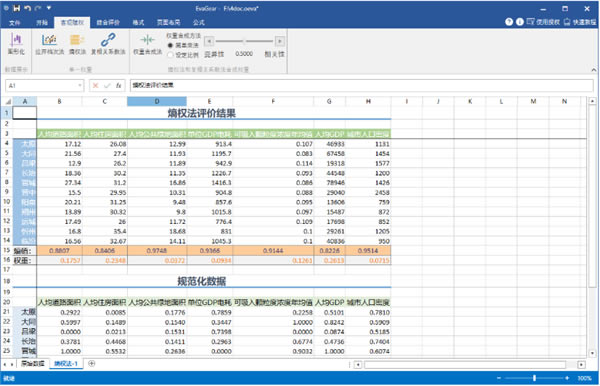Open the 快速教程 quick tutorial link
The width and height of the screenshot is (600, 386).
pyautogui.click(x=580, y=22)
